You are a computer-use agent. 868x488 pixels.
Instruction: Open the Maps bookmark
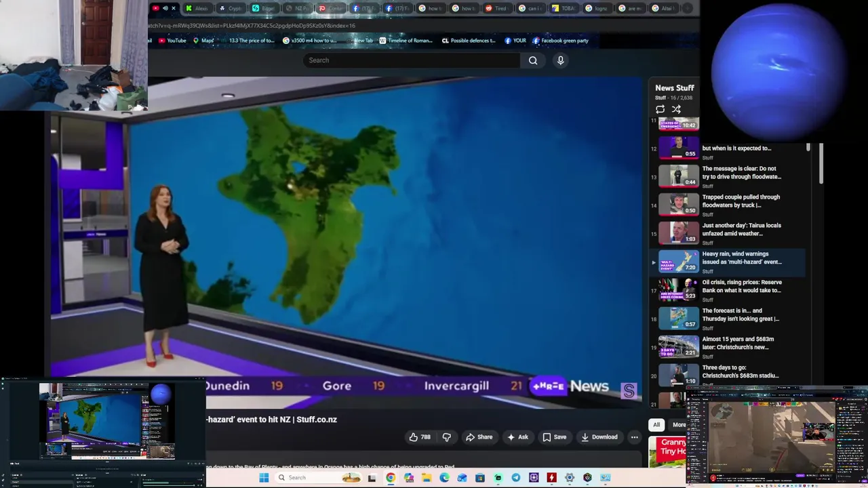pyautogui.click(x=203, y=41)
